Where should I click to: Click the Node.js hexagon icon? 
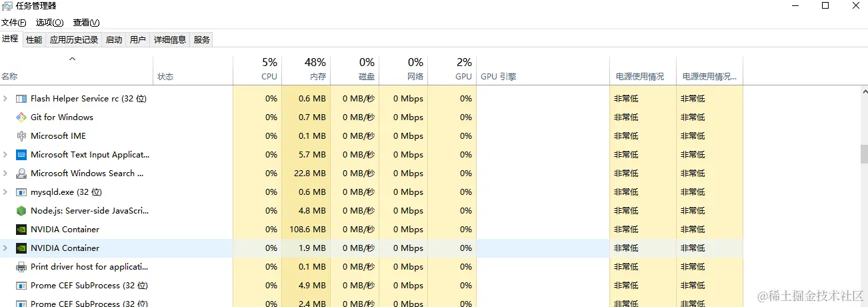[x=21, y=211]
